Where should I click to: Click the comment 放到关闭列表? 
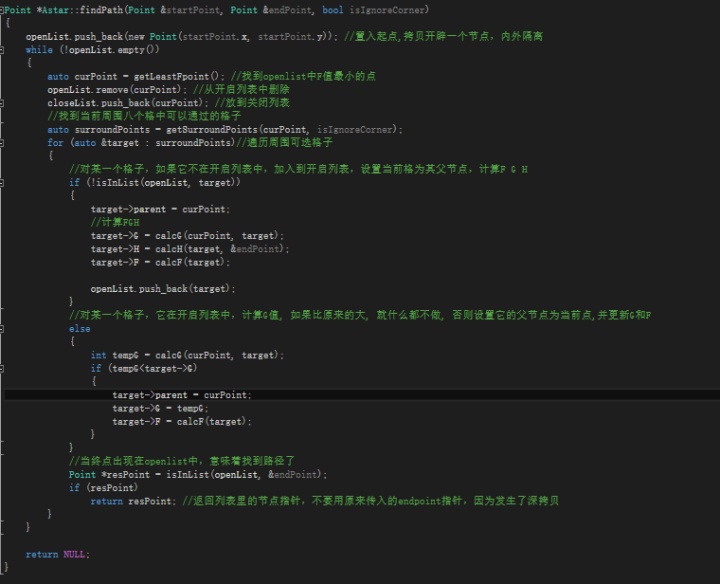point(252,103)
